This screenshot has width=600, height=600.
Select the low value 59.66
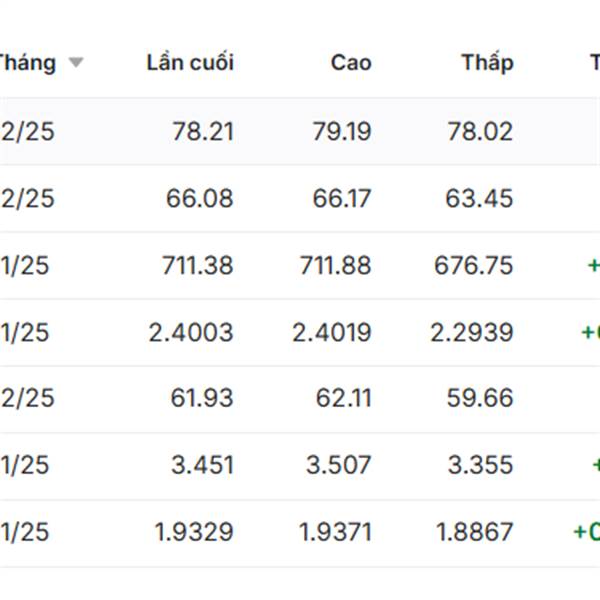coord(480,398)
